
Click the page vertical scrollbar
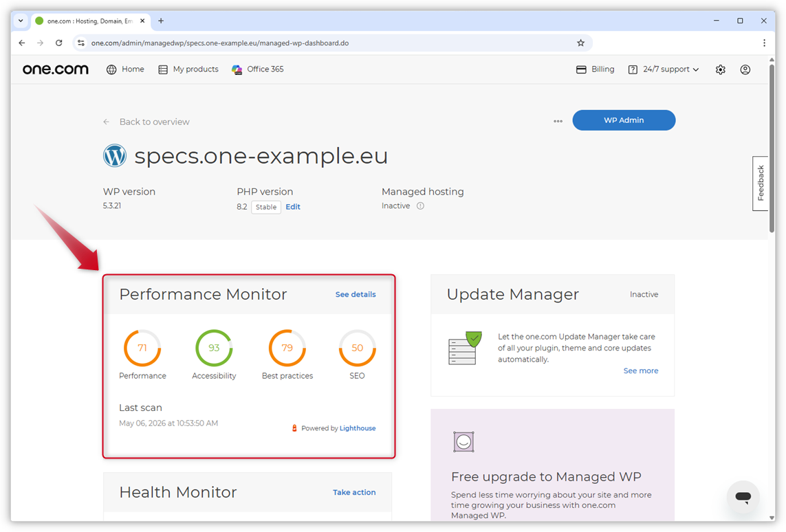(x=772, y=148)
